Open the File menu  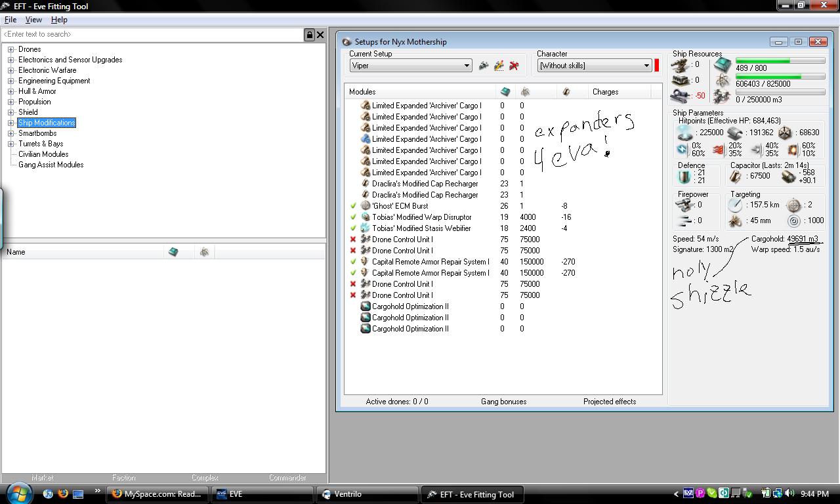[10, 20]
